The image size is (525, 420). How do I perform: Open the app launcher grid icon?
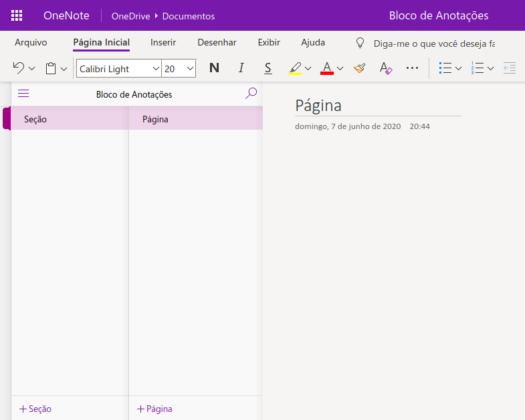(17, 15)
